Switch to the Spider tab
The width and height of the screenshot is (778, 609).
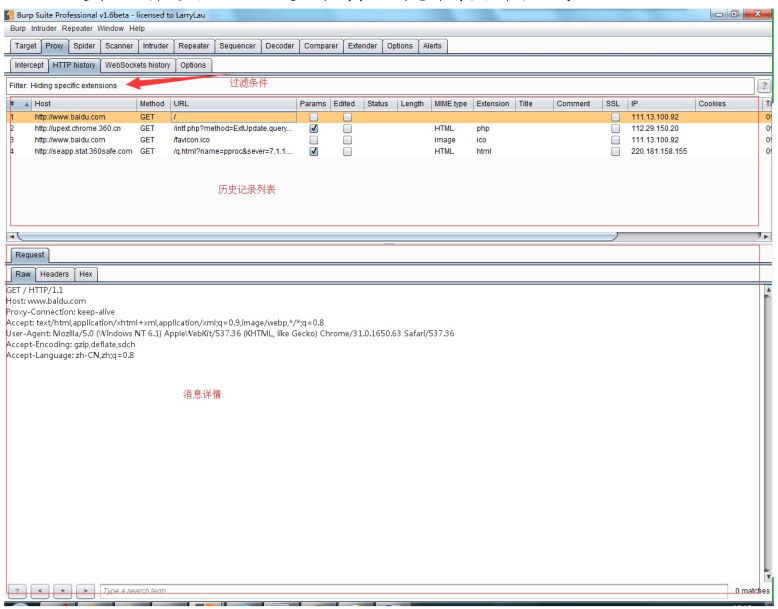pyautogui.click(x=84, y=46)
